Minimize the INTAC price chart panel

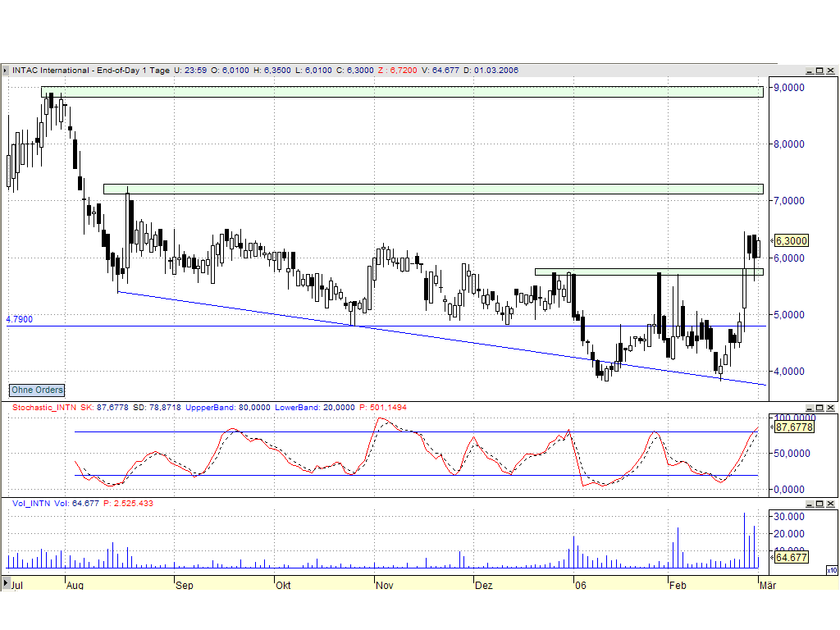point(810,71)
